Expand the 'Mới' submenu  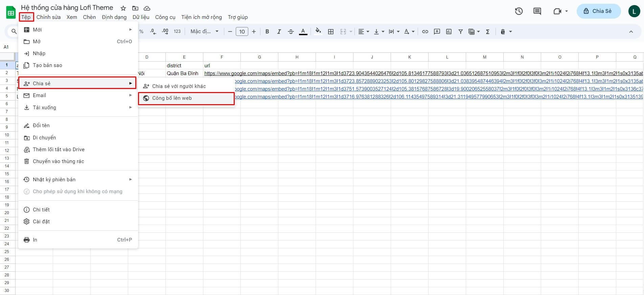click(x=78, y=30)
